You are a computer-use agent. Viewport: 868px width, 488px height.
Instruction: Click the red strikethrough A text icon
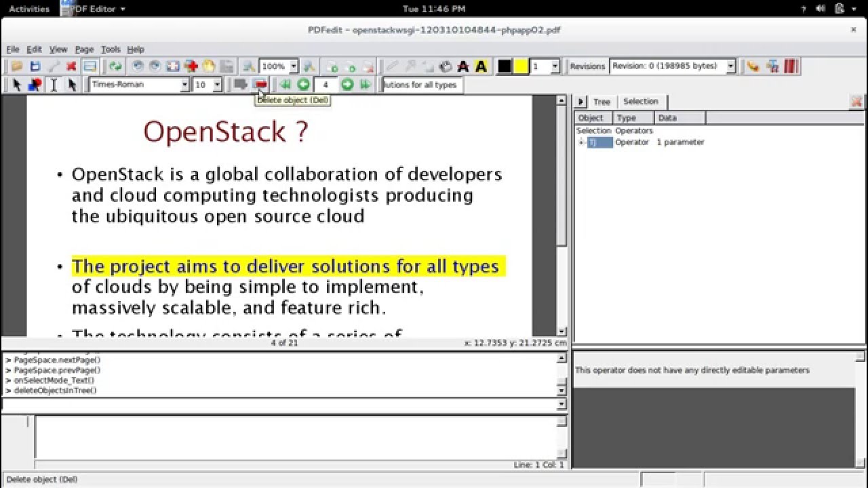(463, 66)
